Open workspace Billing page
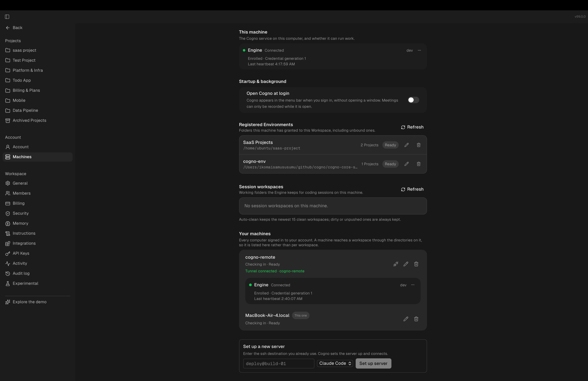The height and width of the screenshot is (381, 588). 37,203
